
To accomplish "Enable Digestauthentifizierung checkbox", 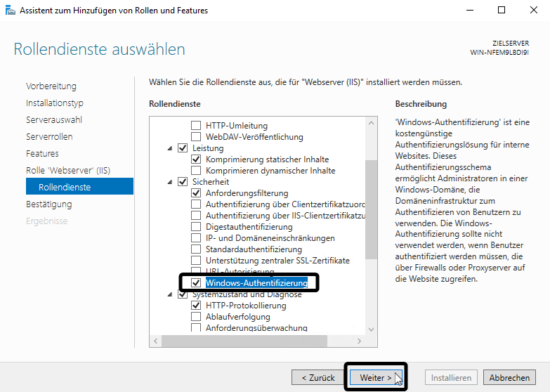I will coord(196,227).
